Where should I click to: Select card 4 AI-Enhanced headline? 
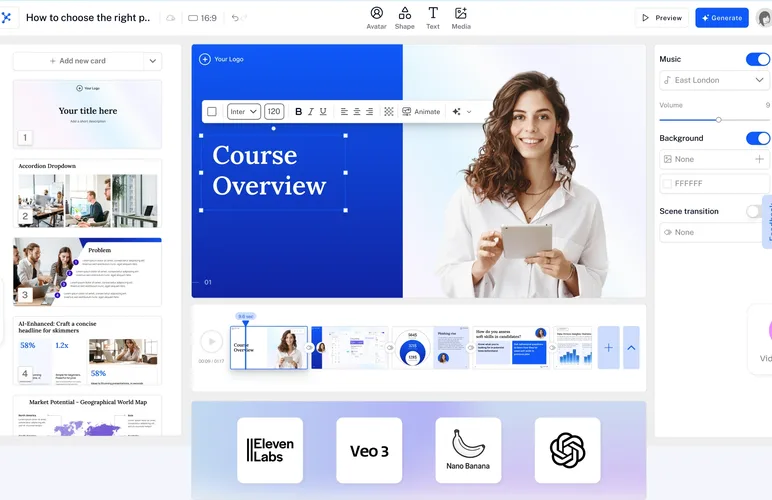(87, 350)
